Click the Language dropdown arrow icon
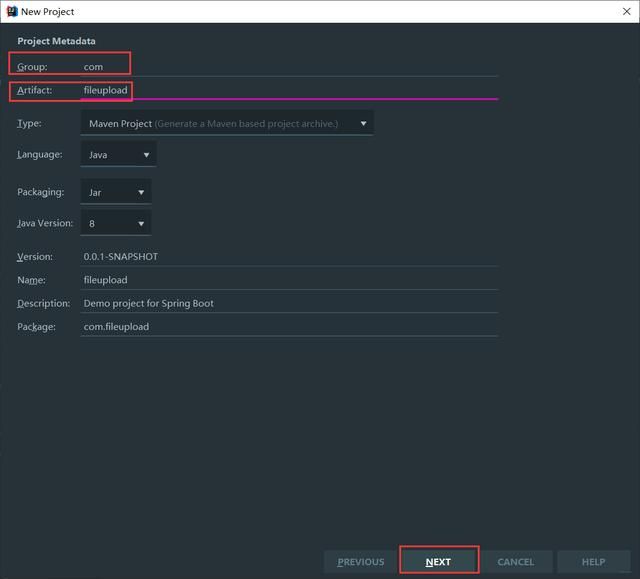This screenshot has width=640, height=579. coord(146,155)
